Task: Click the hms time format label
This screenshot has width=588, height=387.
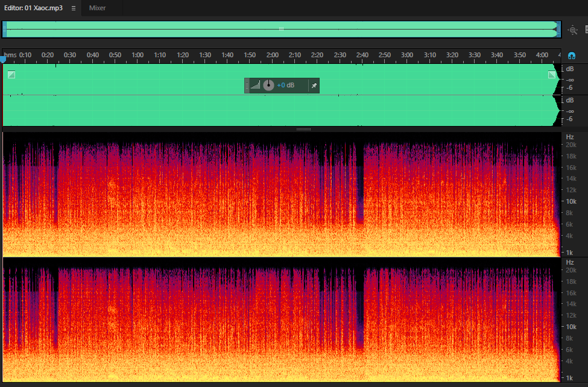Action: click(x=10, y=55)
